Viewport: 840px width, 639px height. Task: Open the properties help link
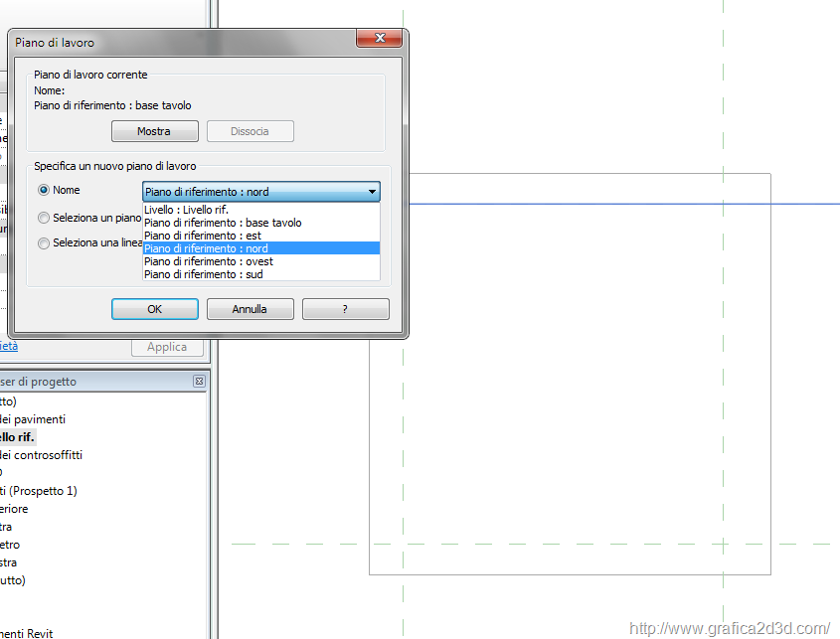coord(8,347)
